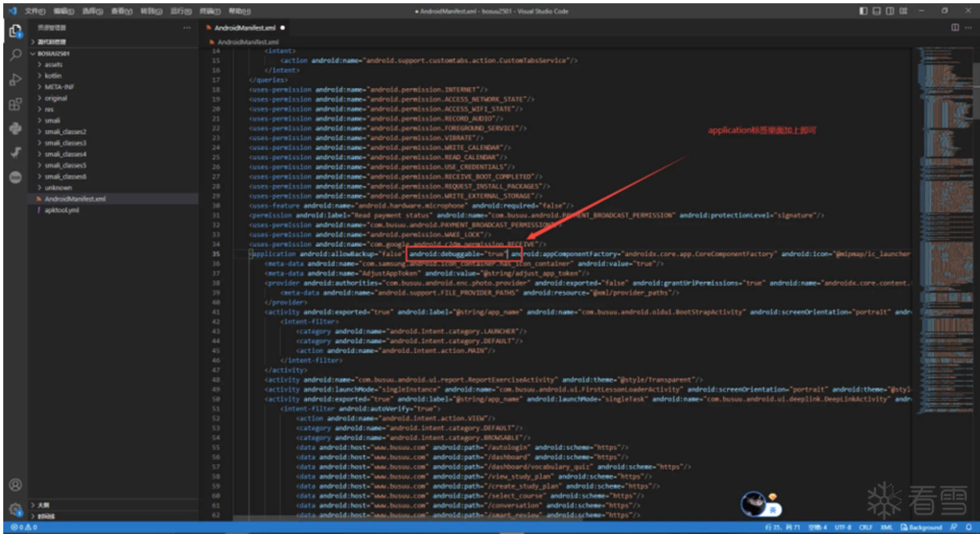Viewport: 980px width, 534px height.
Task: Click the VS Code logo in the title bar
Action: click(x=12, y=11)
